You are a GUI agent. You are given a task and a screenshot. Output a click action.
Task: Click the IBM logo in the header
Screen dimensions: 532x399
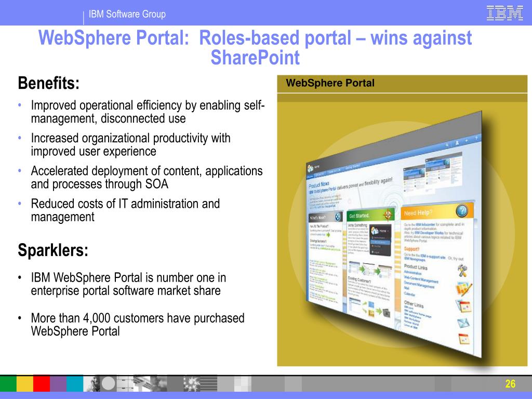(x=504, y=13)
